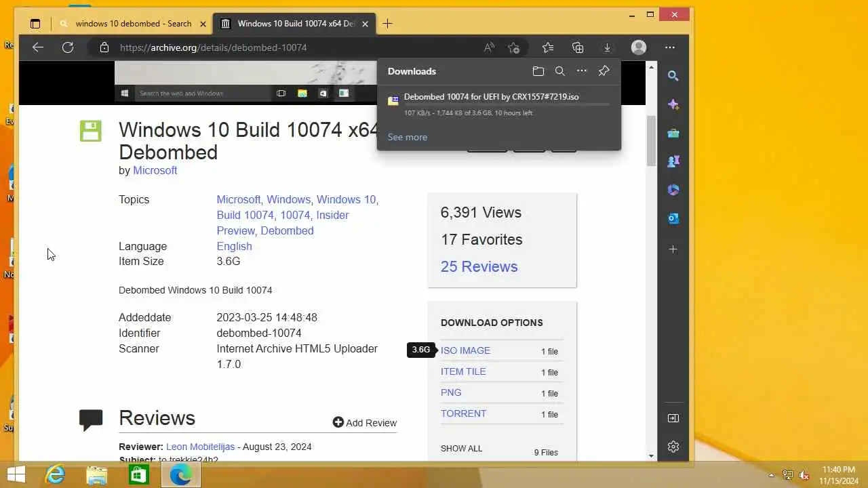Open the Outlook icon in Edge sidebar
Image resolution: width=868 pixels, height=488 pixels.
673,218
